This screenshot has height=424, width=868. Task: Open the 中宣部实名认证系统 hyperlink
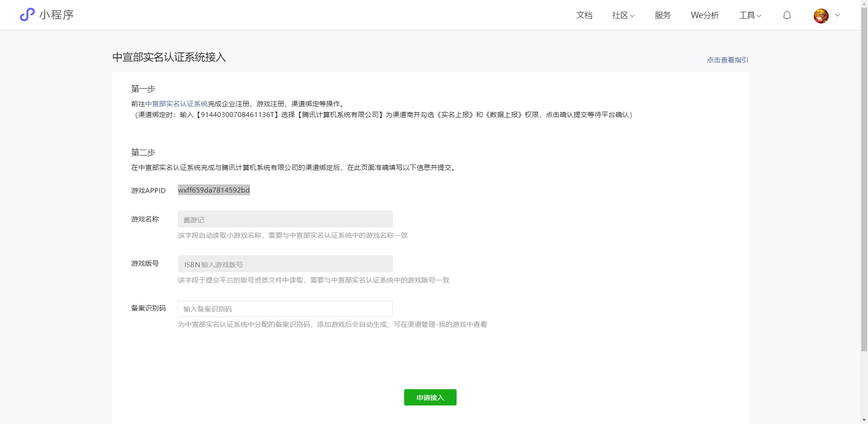[x=176, y=104]
